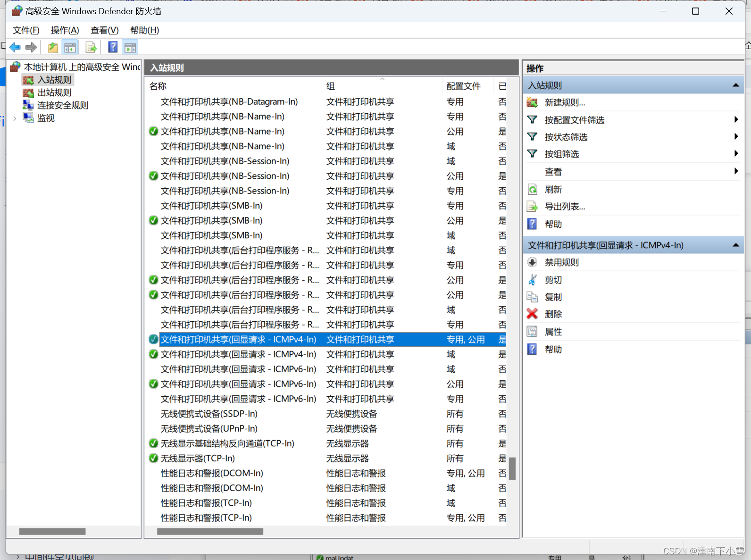Image resolution: width=751 pixels, height=560 pixels.
Task: Click the 出站规则 tree node icon
Action: pyautogui.click(x=28, y=92)
